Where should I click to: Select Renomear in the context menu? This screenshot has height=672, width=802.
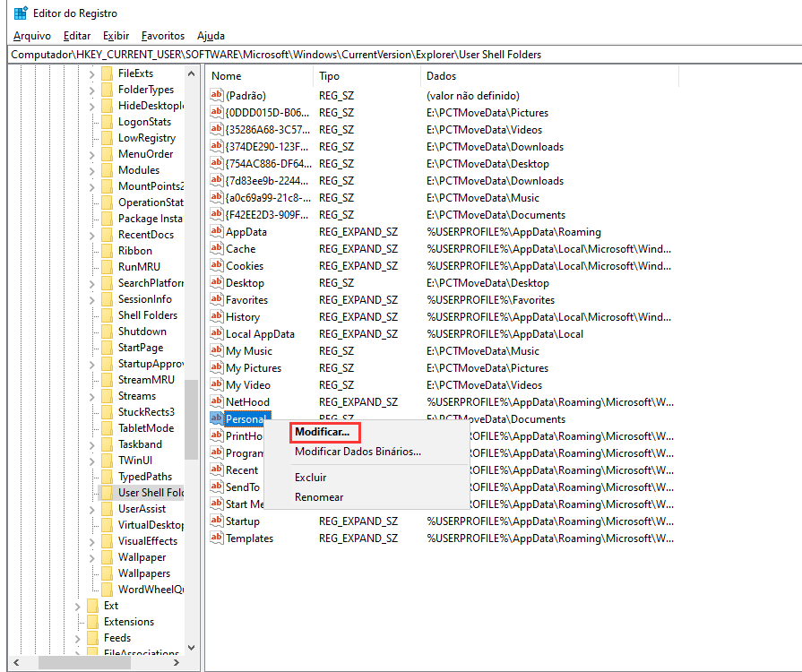[319, 497]
